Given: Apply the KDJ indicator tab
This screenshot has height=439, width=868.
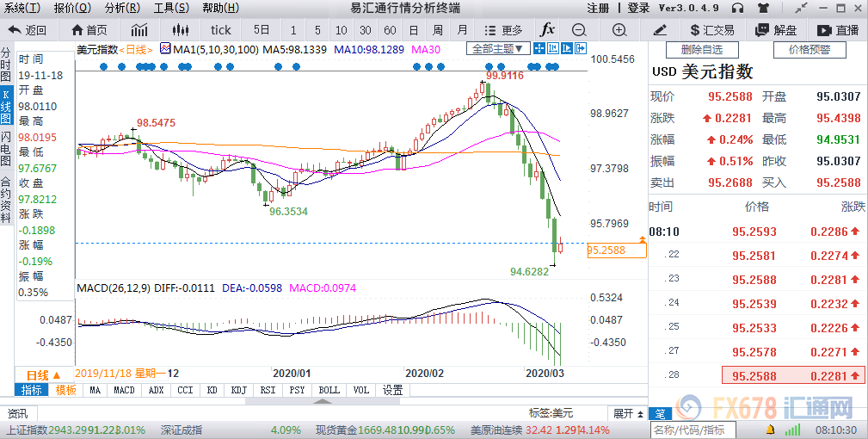Looking at the screenshot, I should pos(239,390).
